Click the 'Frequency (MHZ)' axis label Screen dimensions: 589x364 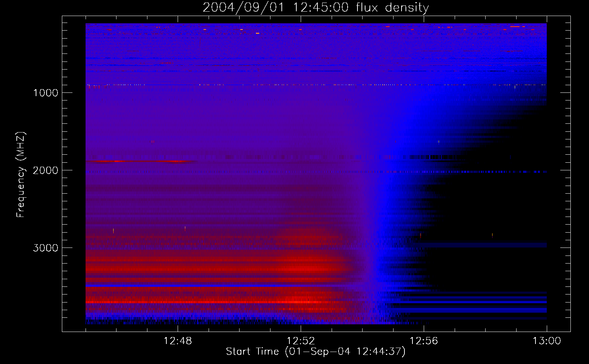point(21,175)
